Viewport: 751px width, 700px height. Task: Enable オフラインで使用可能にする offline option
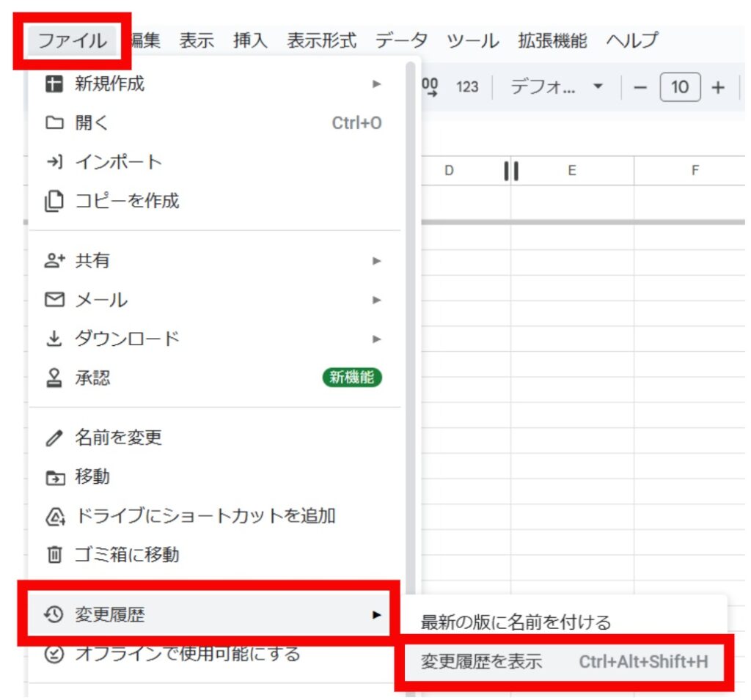click(x=187, y=654)
